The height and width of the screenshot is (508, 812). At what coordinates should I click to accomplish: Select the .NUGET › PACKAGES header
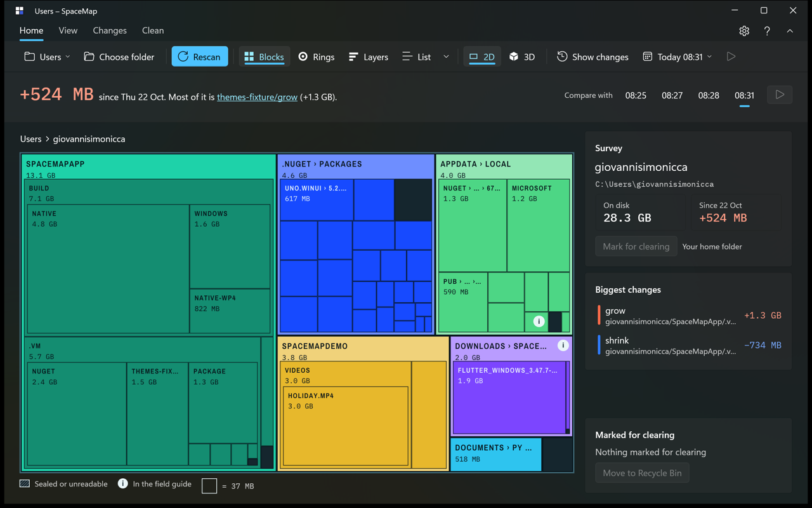[x=356, y=168]
